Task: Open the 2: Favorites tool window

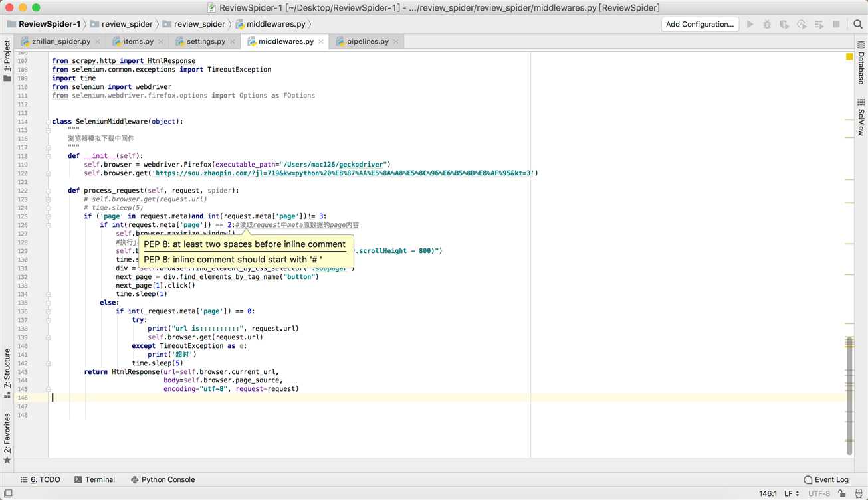Action: (7, 438)
